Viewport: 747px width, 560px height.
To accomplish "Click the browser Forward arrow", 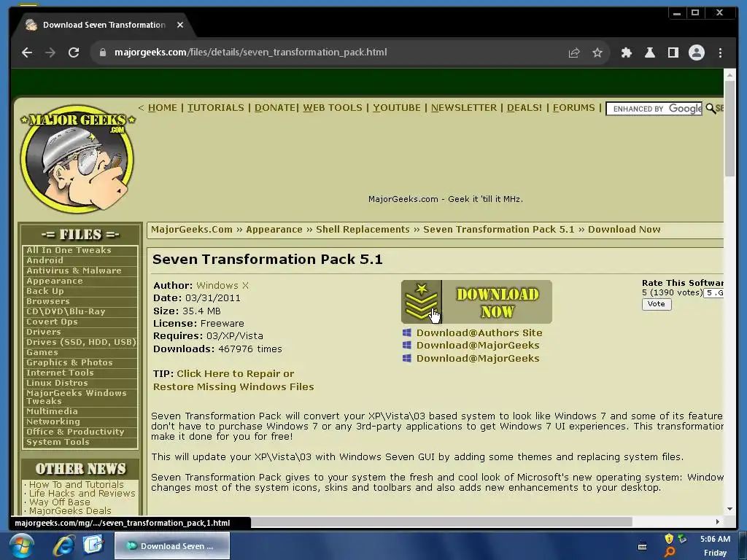I will 50,52.
